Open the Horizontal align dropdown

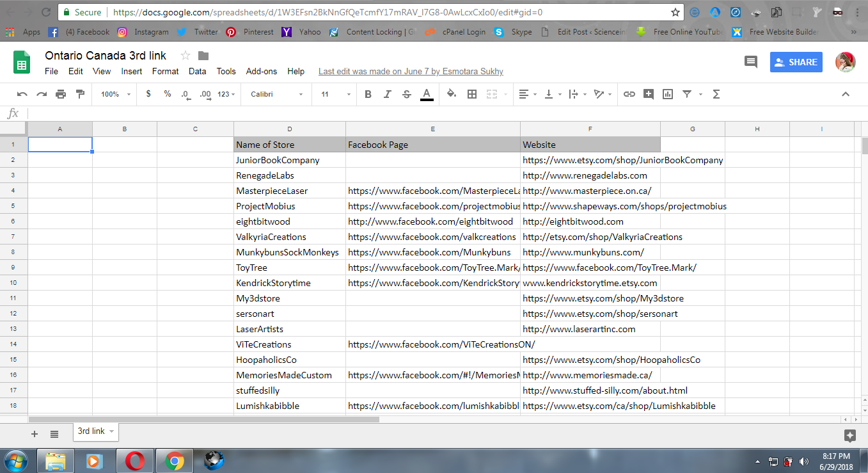coord(528,94)
